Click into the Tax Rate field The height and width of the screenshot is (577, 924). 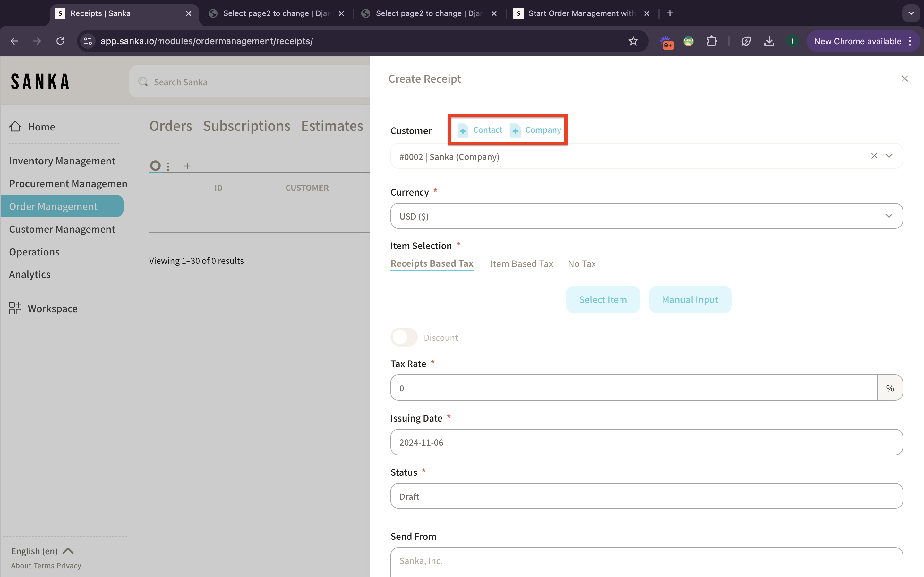point(634,388)
